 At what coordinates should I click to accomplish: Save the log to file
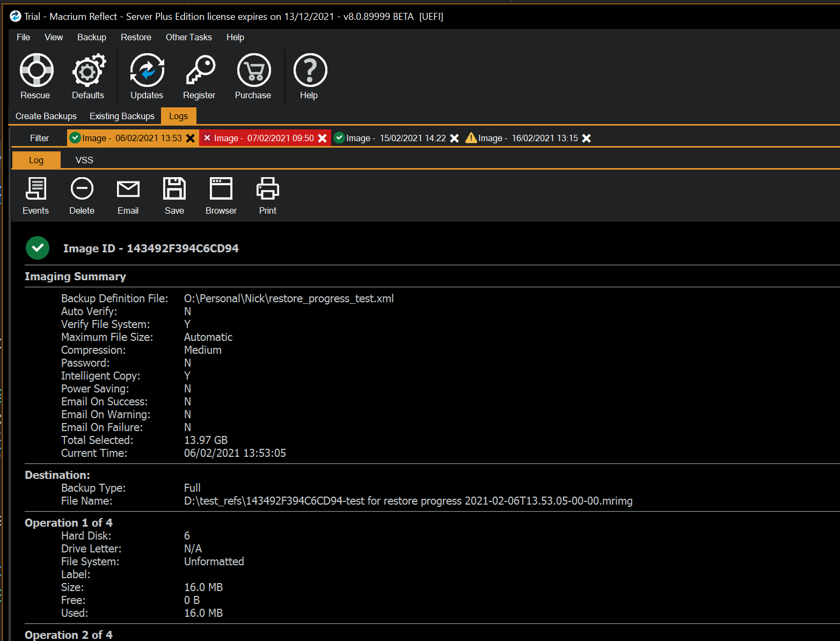coord(174,195)
